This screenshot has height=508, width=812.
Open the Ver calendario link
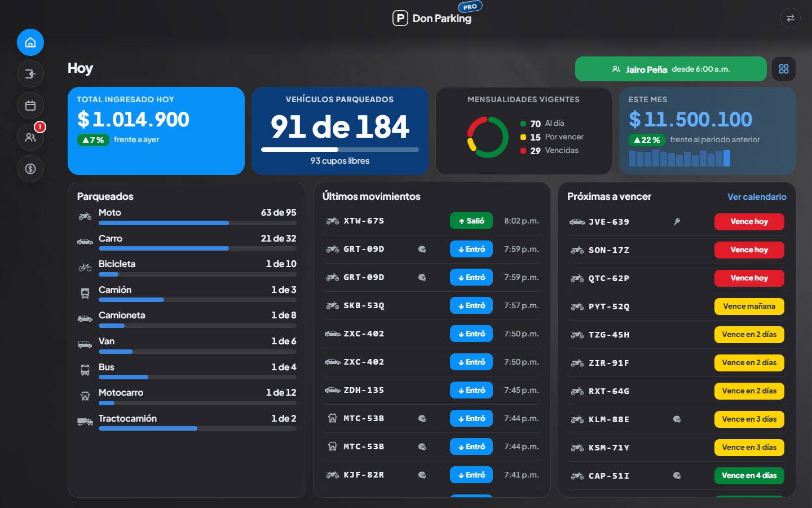click(757, 196)
